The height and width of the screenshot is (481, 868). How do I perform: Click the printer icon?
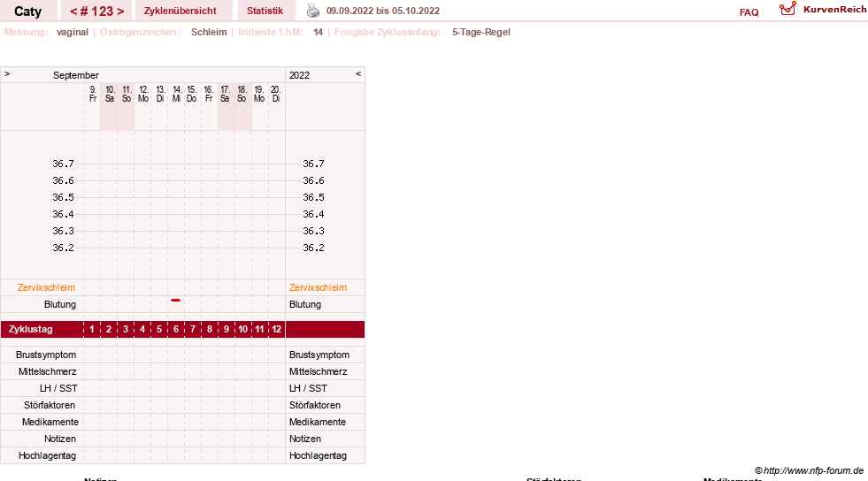click(x=313, y=11)
